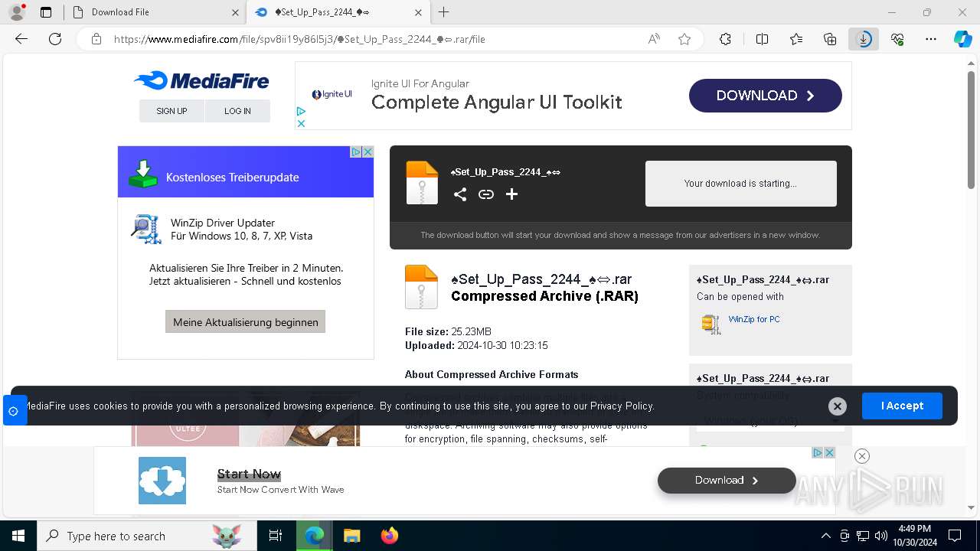Click the page vertical scrollbar thumb
980x551 pixels.
tap(972, 130)
